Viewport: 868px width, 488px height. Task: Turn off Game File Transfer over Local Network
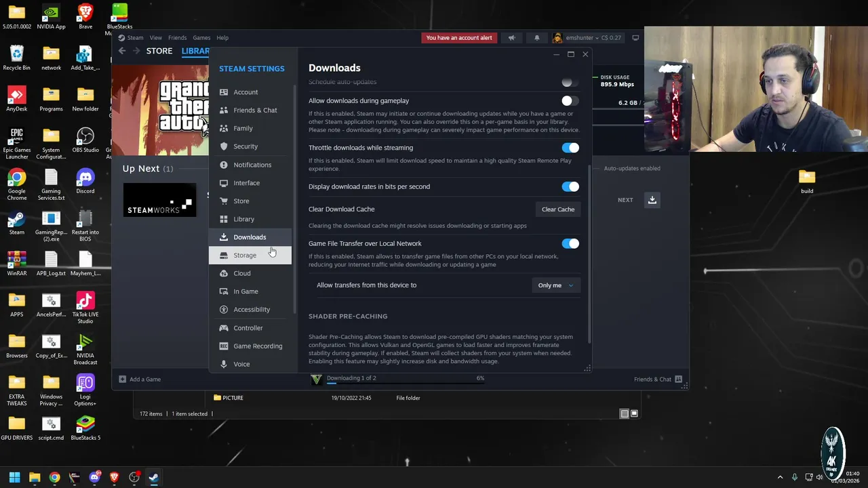[x=570, y=243]
